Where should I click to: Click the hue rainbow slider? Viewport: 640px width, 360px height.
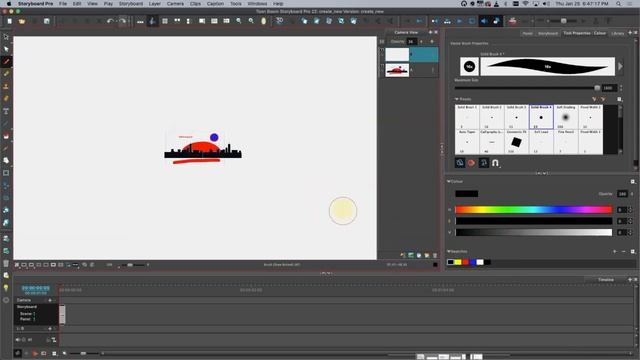click(x=533, y=210)
